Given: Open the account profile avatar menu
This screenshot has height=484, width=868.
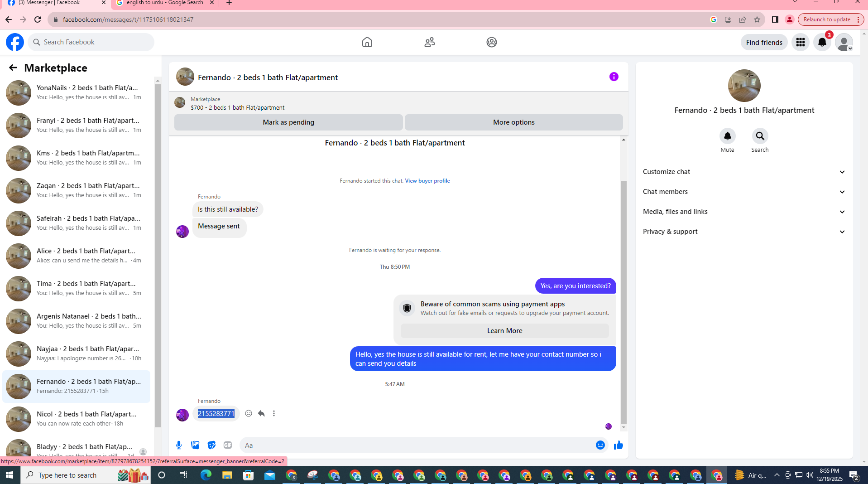Looking at the screenshot, I should point(844,42).
